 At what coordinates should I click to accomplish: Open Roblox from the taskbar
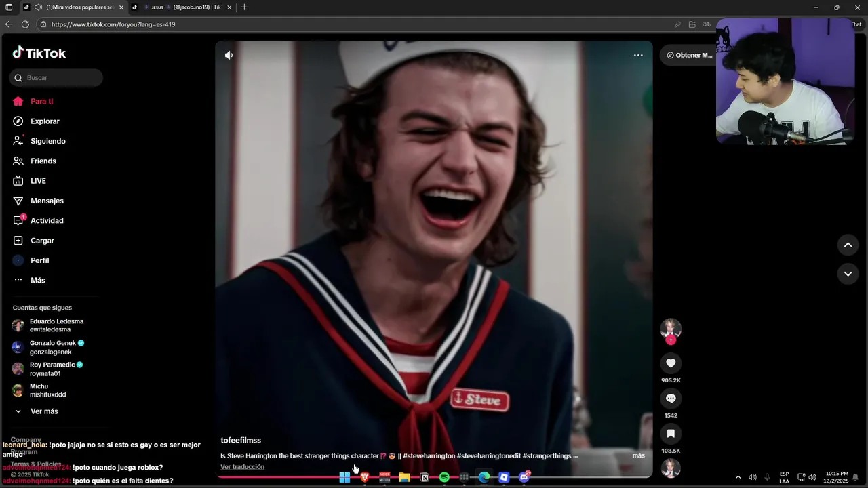(x=504, y=477)
